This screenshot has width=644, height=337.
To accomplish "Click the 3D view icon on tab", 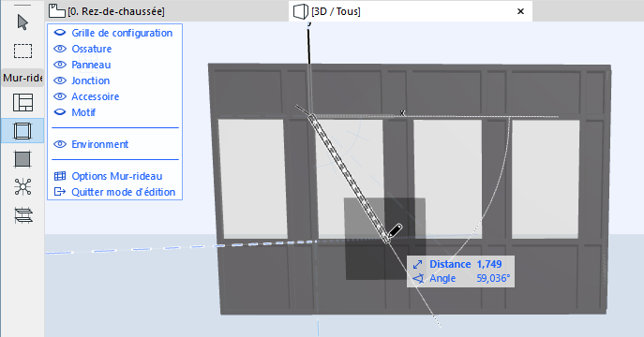I will pyautogui.click(x=301, y=11).
